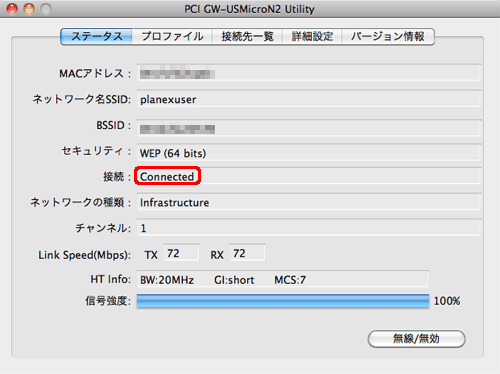Open the バージョン情報 tab
The image size is (500, 374).
388,36
